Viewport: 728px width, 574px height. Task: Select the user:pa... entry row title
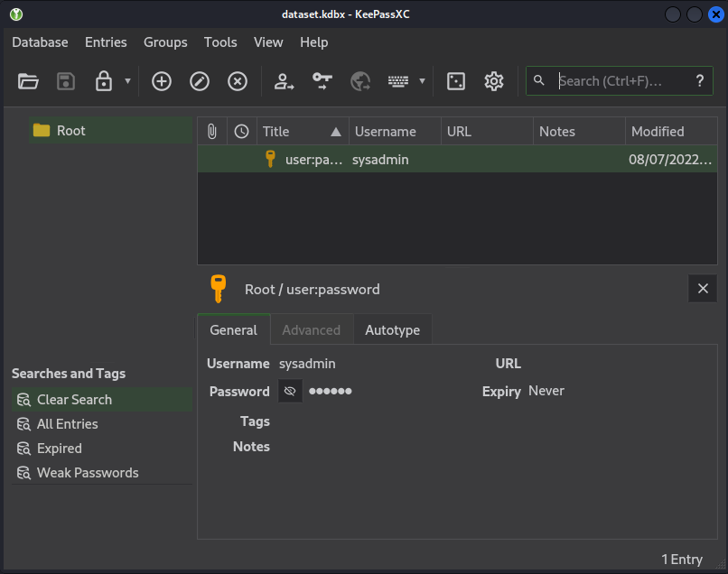313,160
